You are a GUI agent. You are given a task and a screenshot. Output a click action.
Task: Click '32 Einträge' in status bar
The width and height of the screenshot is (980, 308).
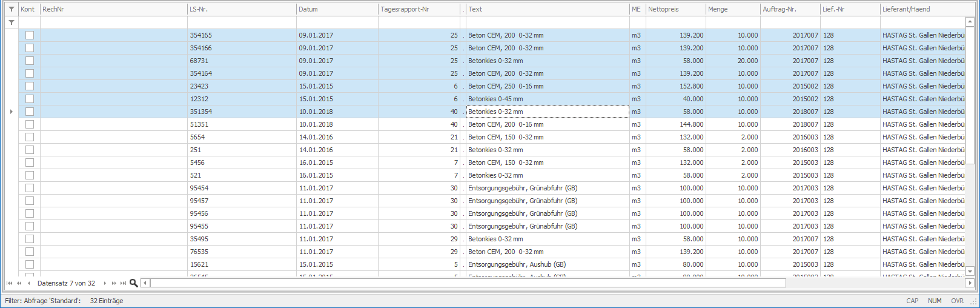pos(107,301)
